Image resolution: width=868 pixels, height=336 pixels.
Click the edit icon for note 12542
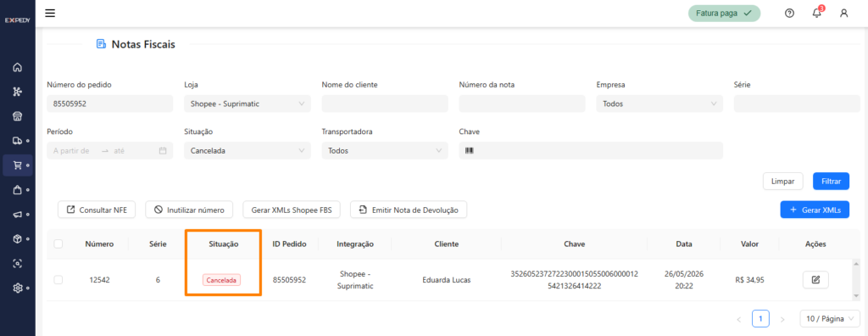(x=815, y=280)
